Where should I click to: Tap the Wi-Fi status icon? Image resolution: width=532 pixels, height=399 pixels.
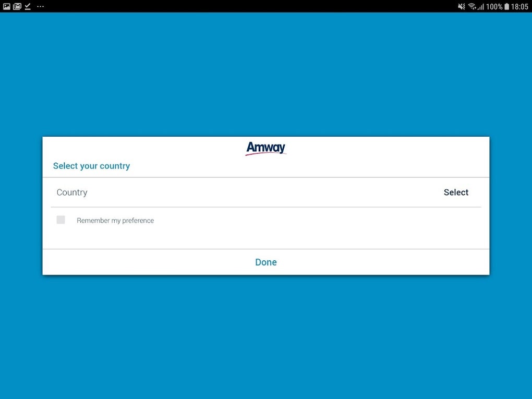click(472, 7)
